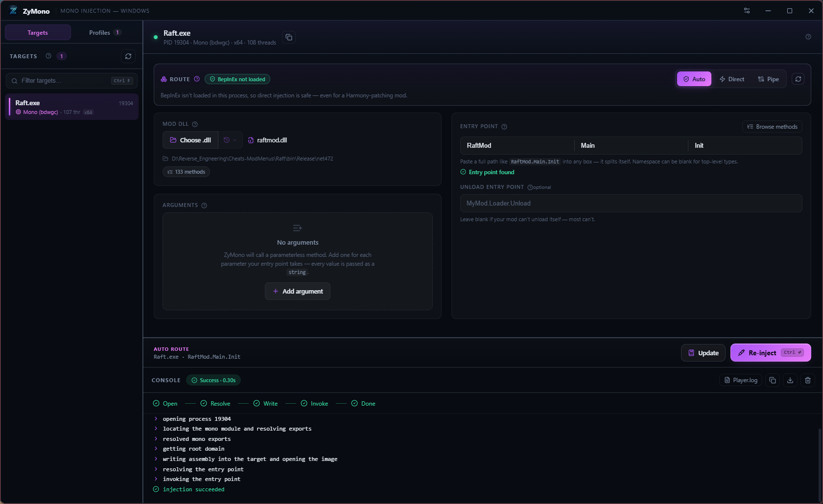Refresh the targets list
Screen dimensions: 823x504
[x=128, y=56]
